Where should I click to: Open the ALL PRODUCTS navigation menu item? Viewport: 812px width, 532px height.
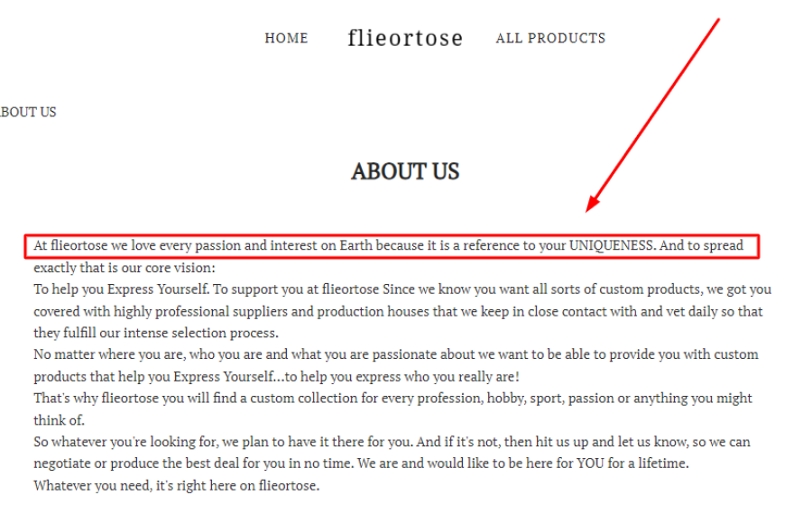pyautogui.click(x=550, y=38)
